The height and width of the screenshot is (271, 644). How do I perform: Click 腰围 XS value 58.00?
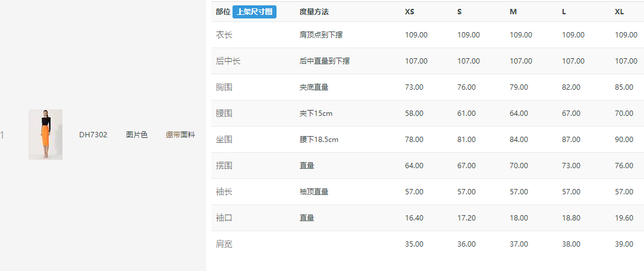tap(414, 114)
